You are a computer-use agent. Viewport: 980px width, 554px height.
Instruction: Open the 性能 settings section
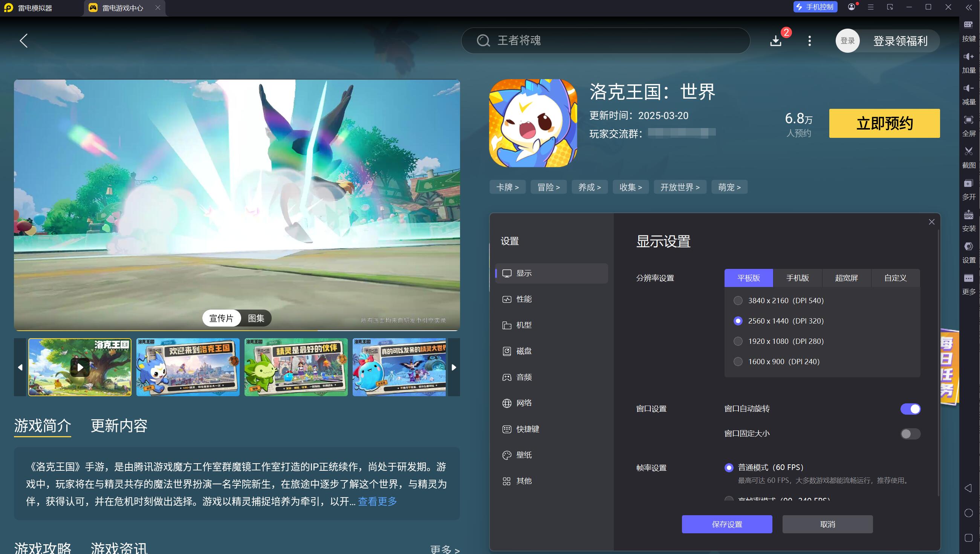[x=524, y=299]
